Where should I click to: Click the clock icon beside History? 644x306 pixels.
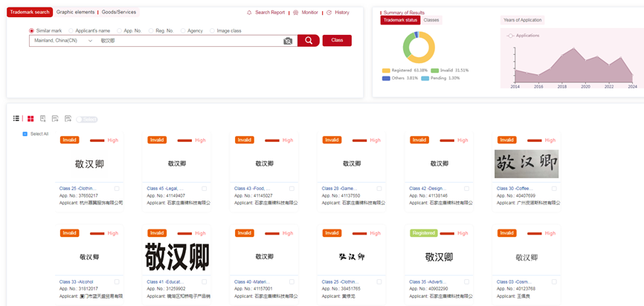[x=329, y=13]
